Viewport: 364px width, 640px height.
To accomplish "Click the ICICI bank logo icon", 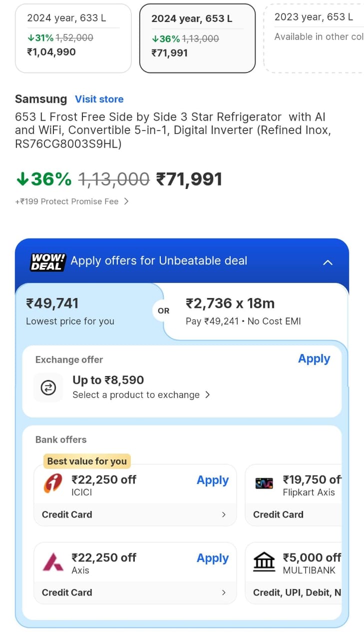I will click(x=53, y=483).
